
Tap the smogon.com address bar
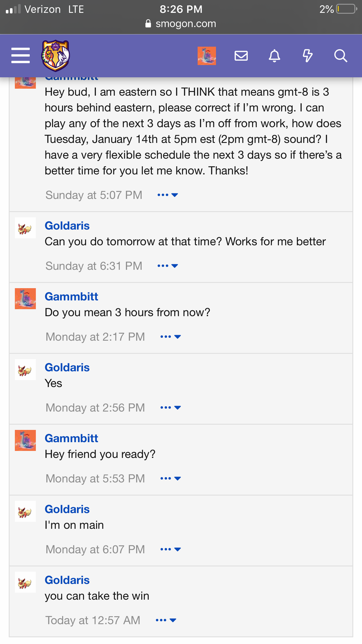click(181, 24)
